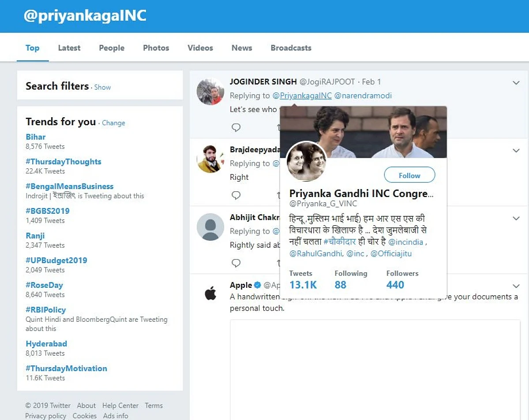This screenshot has width=529, height=420.
Task: Follow the Priyanka Gandhi INC account
Action: point(409,175)
